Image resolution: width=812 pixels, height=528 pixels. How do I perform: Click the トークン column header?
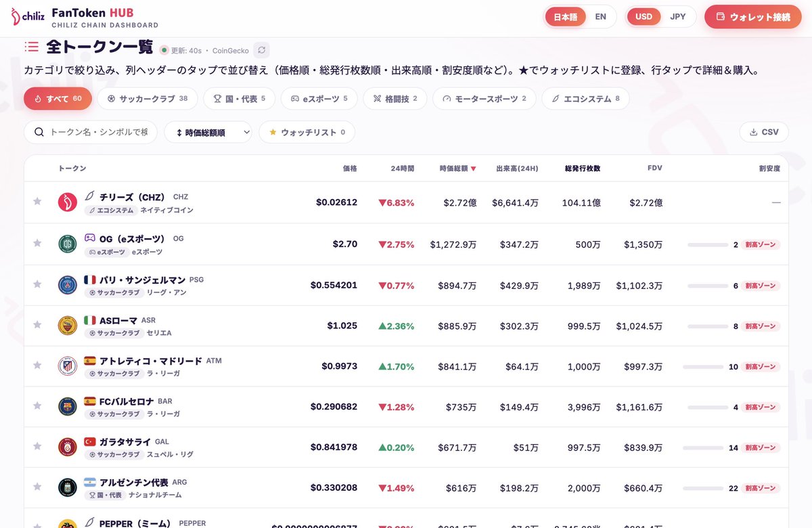tap(72, 169)
